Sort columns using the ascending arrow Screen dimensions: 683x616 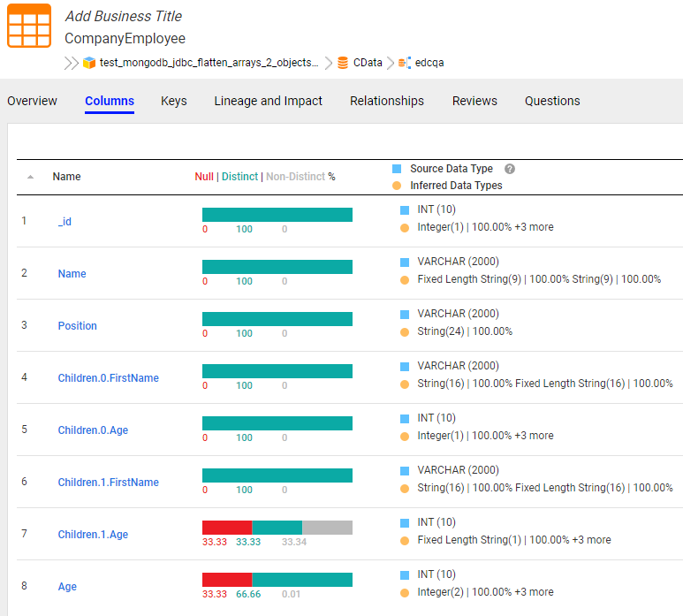30,177
